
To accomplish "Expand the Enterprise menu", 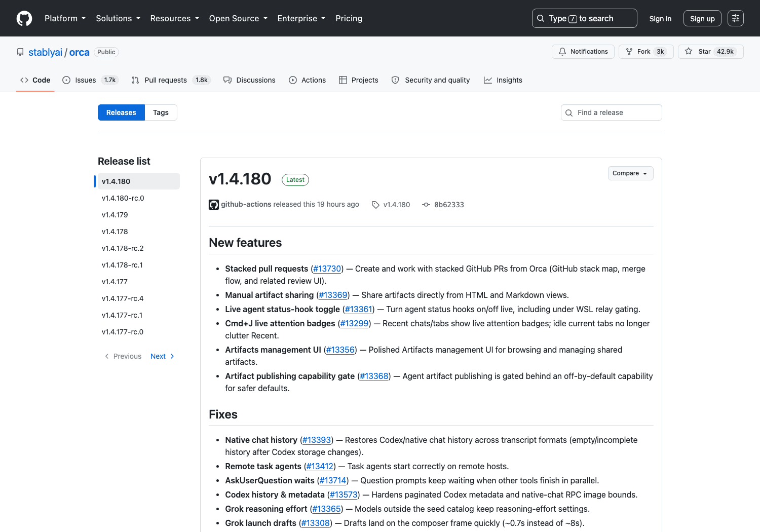I will coord(301,18).
